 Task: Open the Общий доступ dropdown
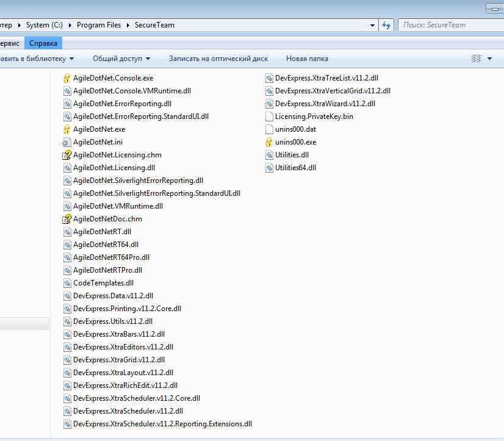[121, 59]
